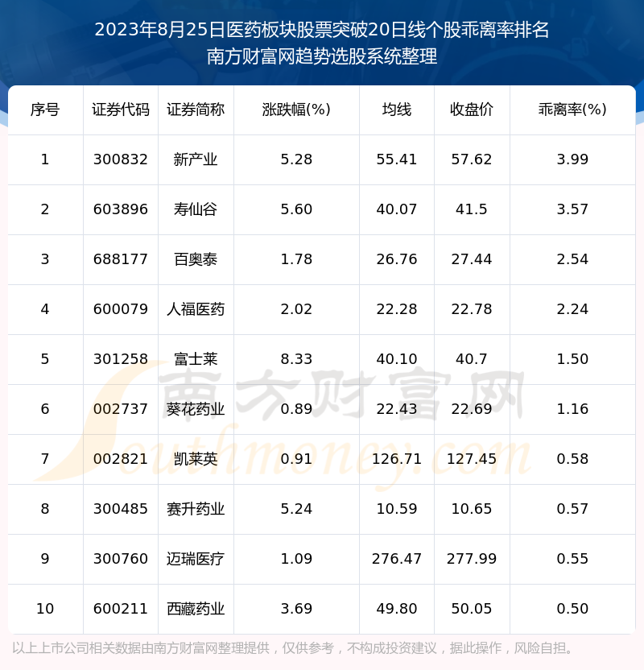Click deviation rate 2.24
The image size is (644, 670).
pyautogui.click(x=572, y=309)
